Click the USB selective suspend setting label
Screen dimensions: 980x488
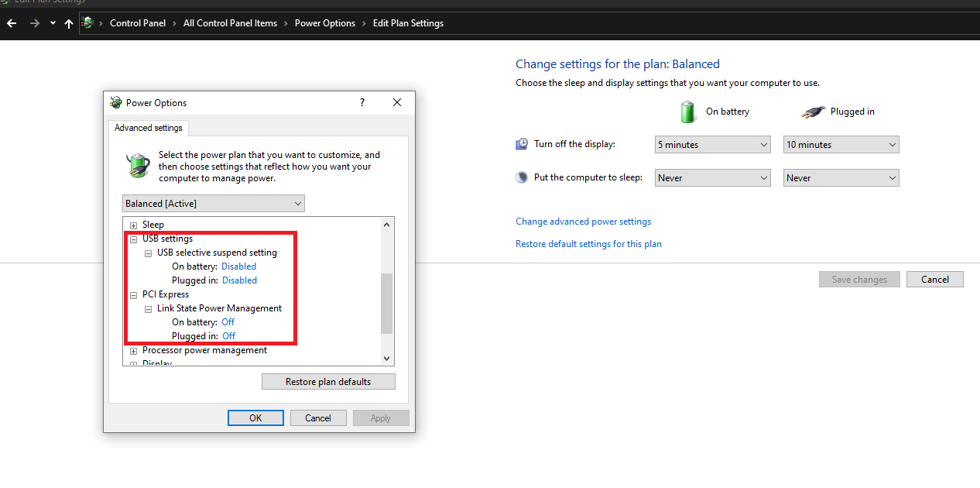217,253
